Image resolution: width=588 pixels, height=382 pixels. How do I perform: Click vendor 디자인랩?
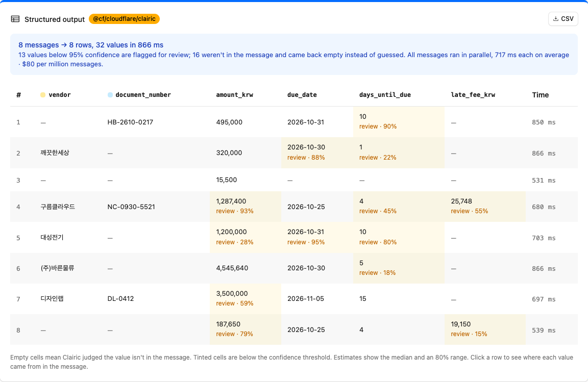click(52, 299)
